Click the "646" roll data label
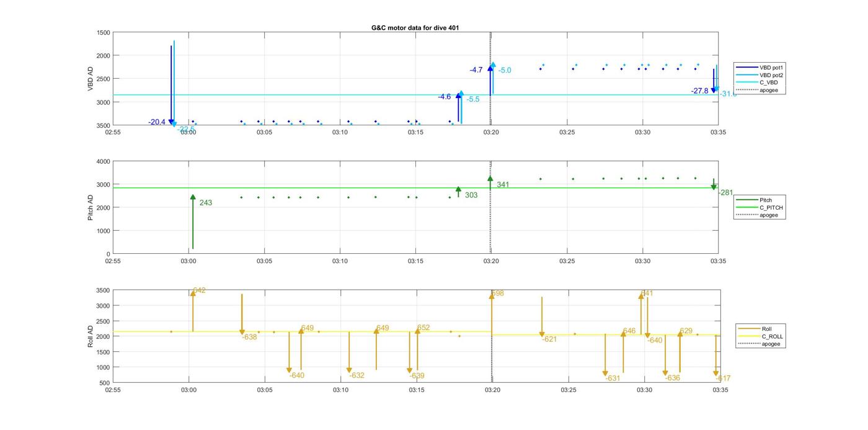Viewport: 868px width, 430px height. (x=629, y=331)
